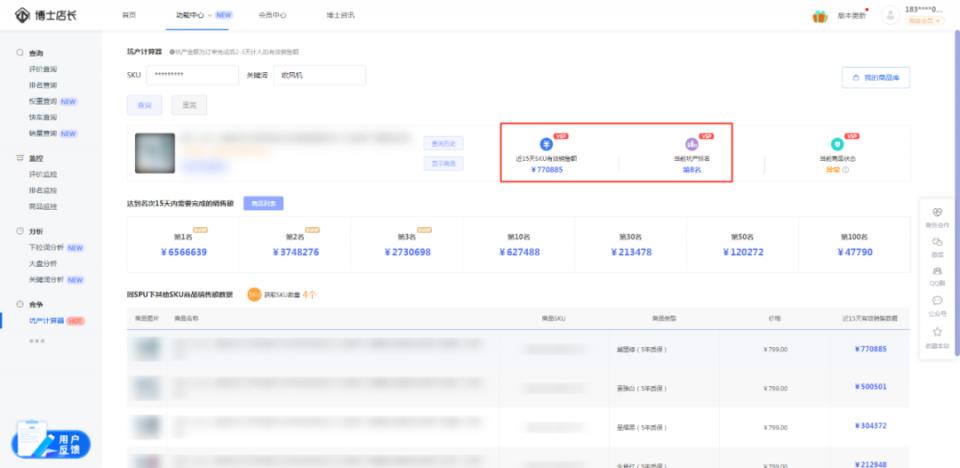
Task: Click the user avatar icon
Action: pyautogui.click(x=890, y=15)
